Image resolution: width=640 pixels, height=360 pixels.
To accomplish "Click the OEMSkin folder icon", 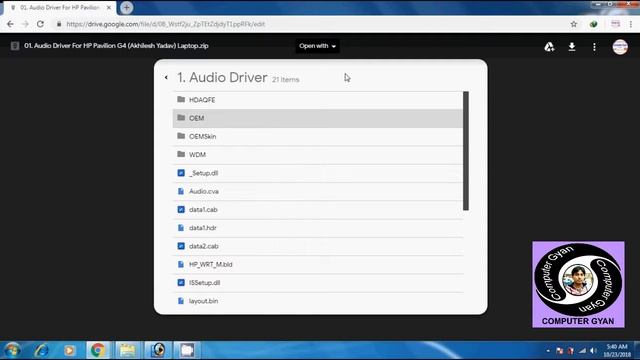I will (181, 136).
